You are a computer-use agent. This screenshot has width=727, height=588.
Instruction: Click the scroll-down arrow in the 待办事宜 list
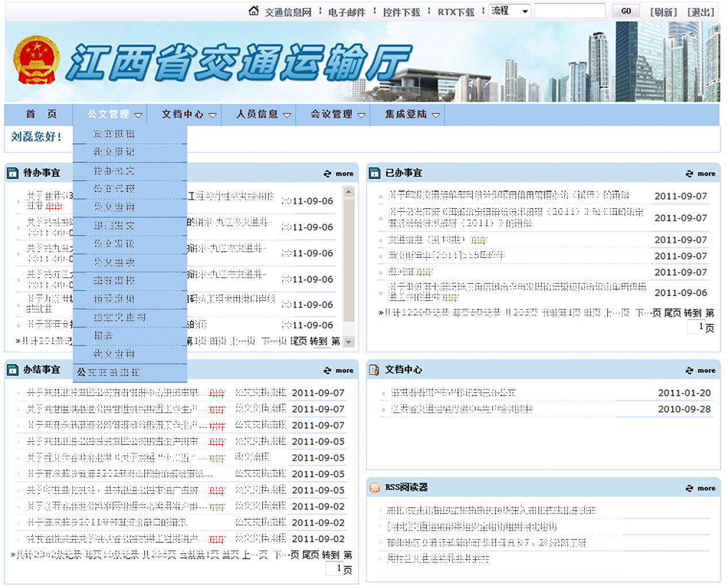349,342
